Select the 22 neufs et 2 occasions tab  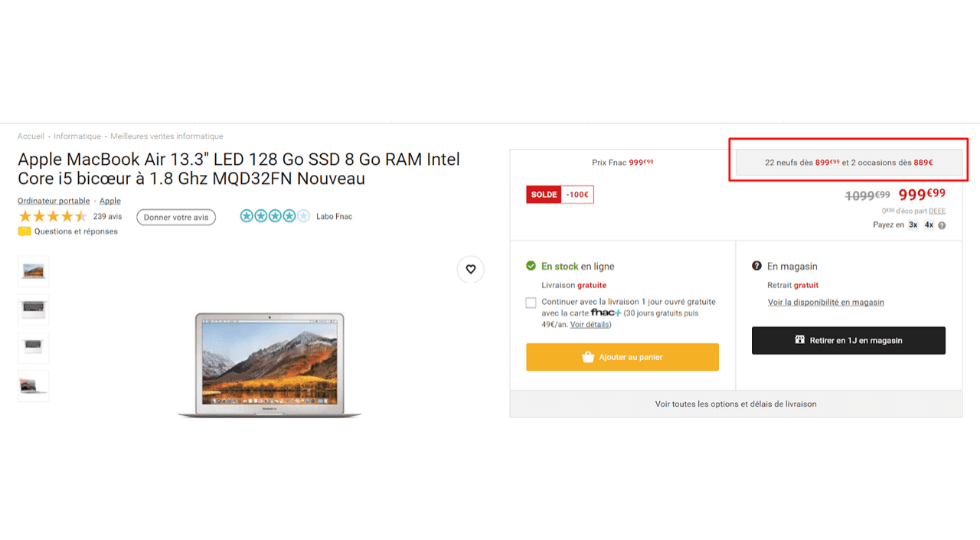coord(849,162)
